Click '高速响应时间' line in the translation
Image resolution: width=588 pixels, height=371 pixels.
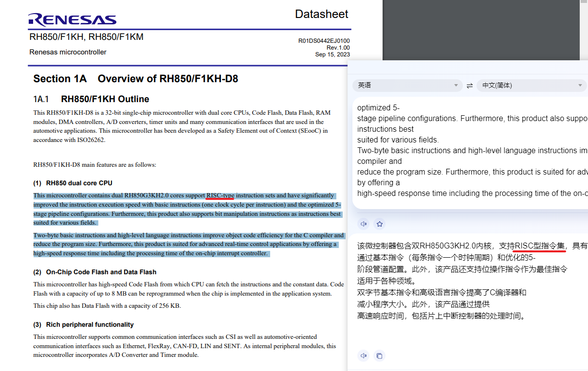coord(441,316)
